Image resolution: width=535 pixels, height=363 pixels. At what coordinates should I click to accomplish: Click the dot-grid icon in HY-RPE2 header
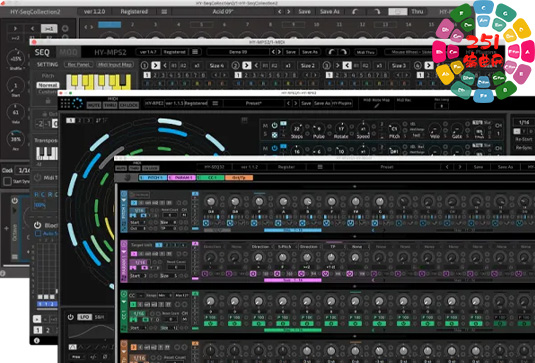[x=65, y=103]
